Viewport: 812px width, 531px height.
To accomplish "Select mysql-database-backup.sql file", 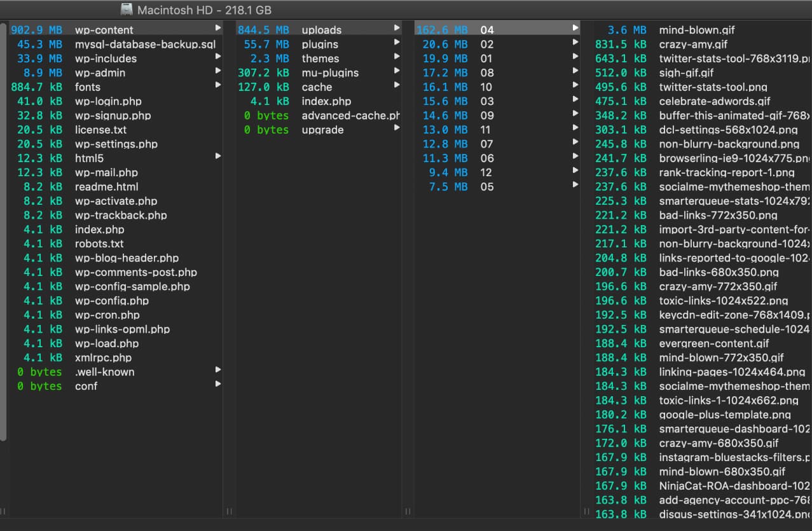I will (x=145, y=45).
